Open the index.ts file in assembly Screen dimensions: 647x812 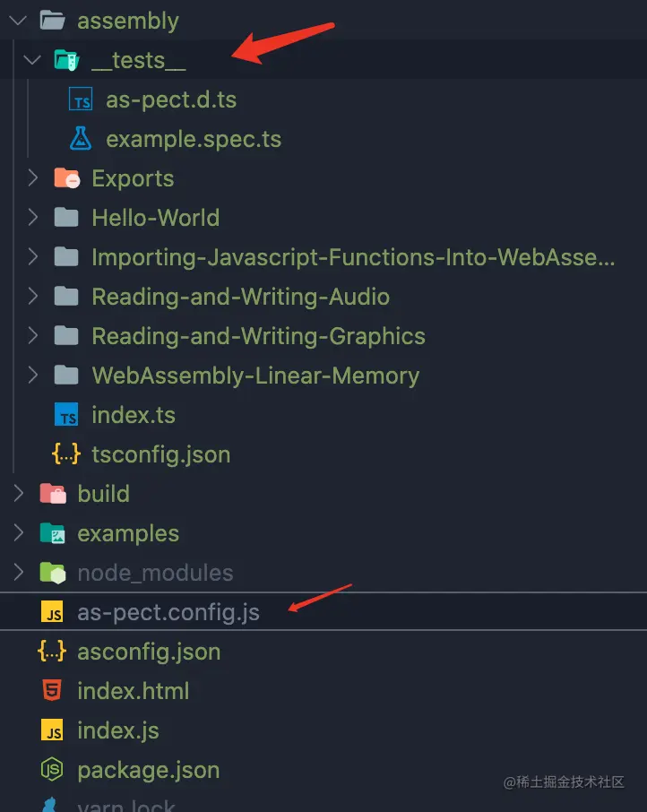point(133,415)
